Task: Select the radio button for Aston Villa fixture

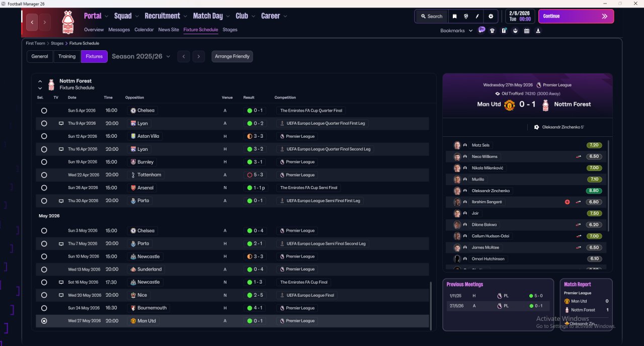Action: click(x=44, y=136)
